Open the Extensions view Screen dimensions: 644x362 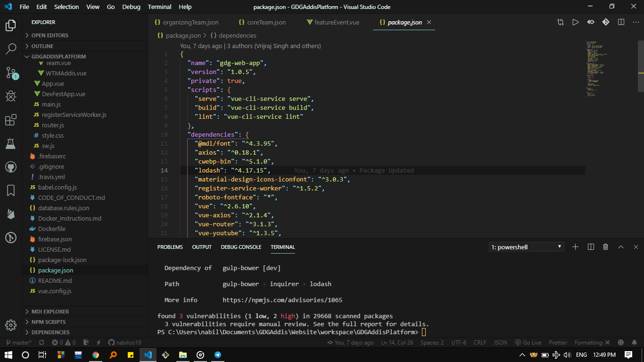tap(10, 120)
